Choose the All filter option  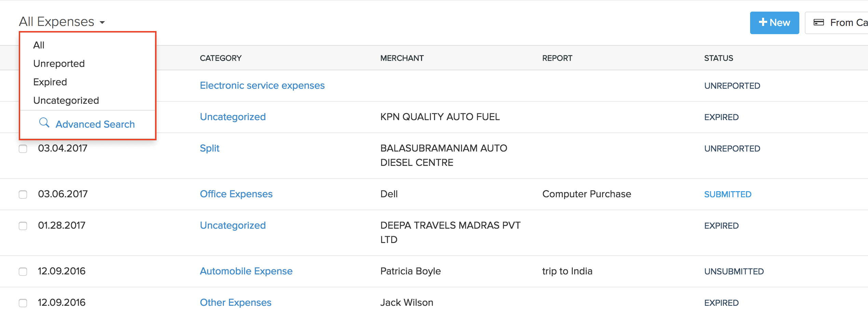tap(39, 45)
